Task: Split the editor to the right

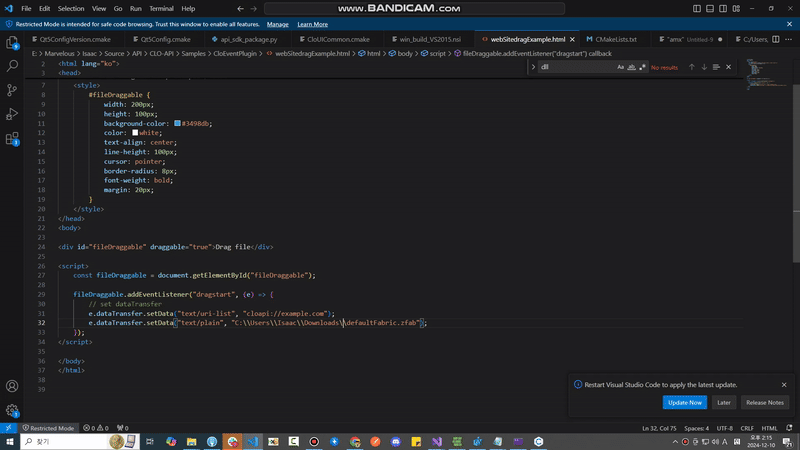Action: 776,39
